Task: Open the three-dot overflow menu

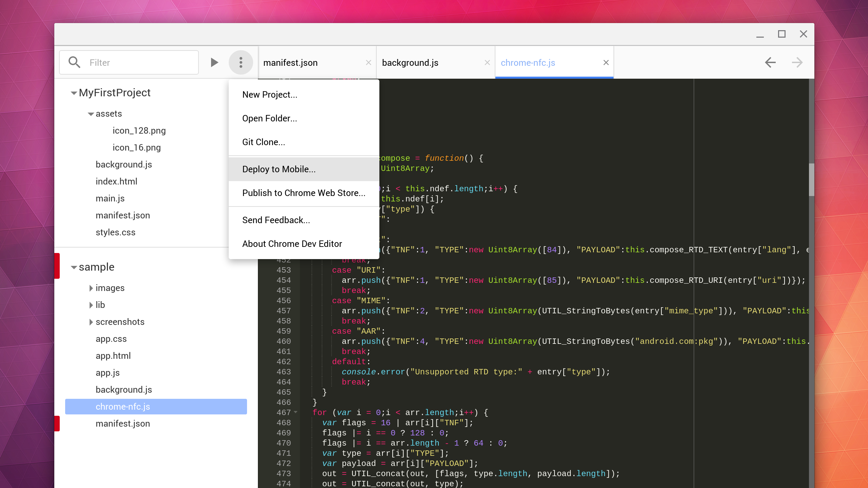Action: pyautogui.click(x=241, y=62)
